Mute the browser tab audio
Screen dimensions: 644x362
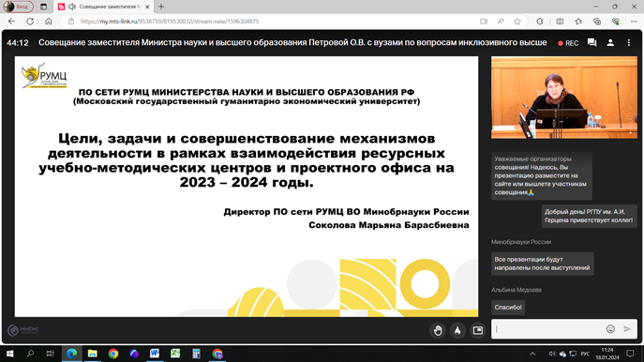click(x=72, y=7)
